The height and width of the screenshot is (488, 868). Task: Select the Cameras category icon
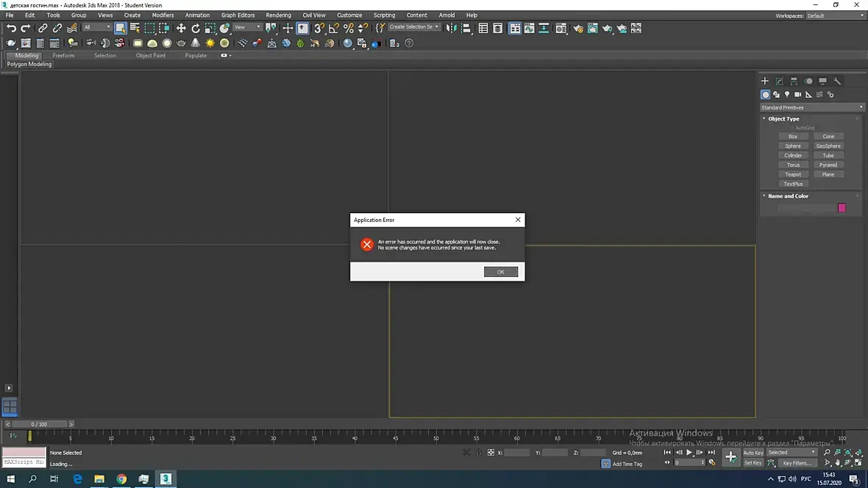tap(797, 95)
